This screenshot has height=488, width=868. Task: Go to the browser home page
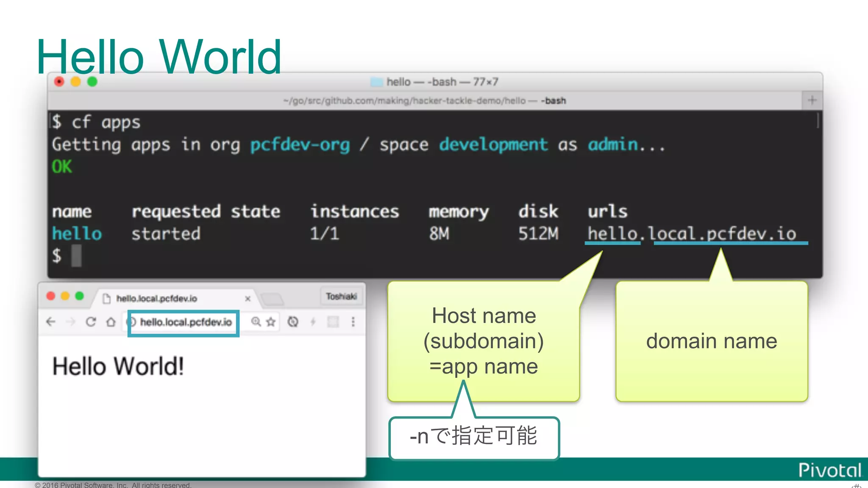point(111,322)
